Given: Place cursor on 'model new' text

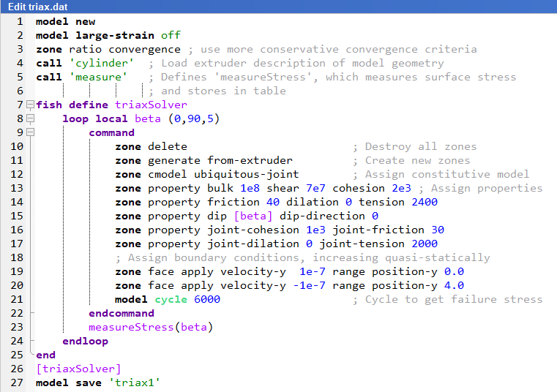Looking at the screenshot, I should pyautogui.click(x=65, y=22).
